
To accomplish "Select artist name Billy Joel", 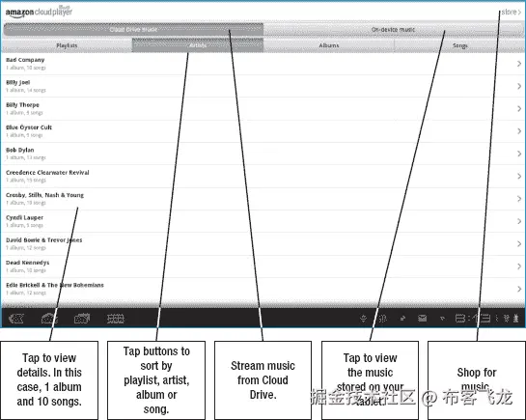I will [x=17, y=82].
